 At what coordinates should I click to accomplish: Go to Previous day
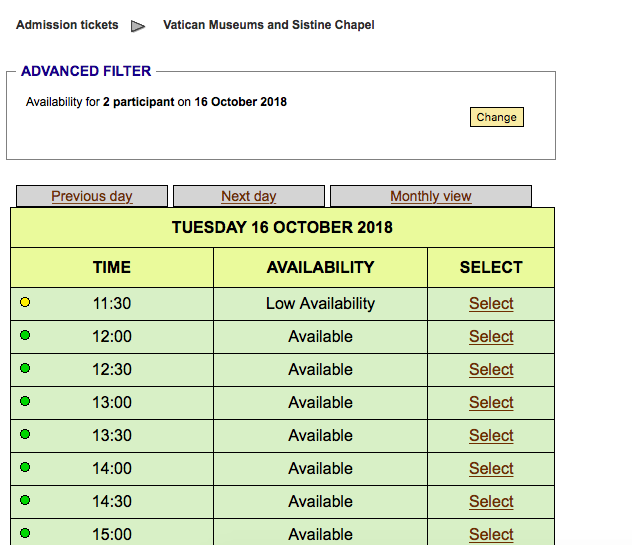[x=92, y=196]
